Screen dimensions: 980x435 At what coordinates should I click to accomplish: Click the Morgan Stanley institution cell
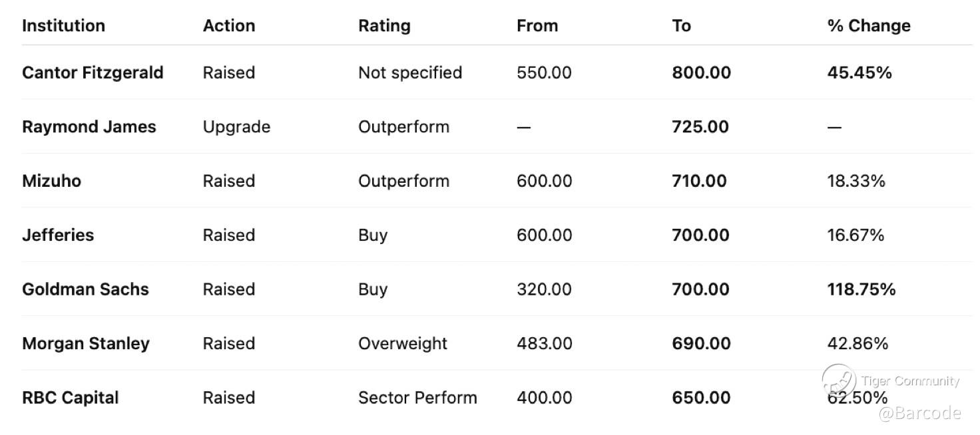pyautogui.click(x=86, y=343)
